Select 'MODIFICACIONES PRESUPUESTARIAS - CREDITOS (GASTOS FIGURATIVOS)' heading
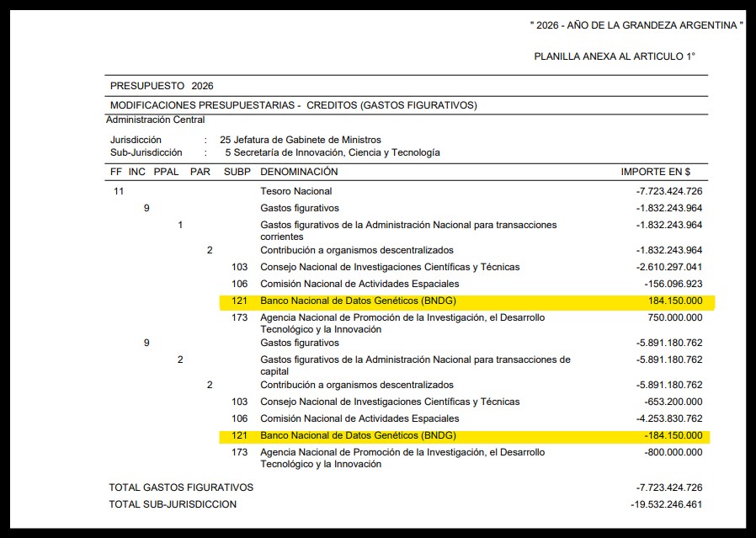Viewport: 756px width, 538px height. click(294, 105)
